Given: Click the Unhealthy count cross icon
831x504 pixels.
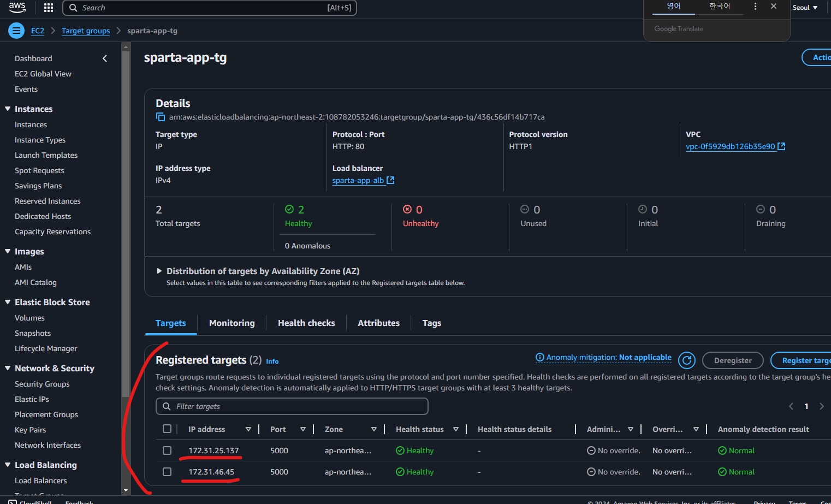Looking at the screenshot, I should 407,209.
